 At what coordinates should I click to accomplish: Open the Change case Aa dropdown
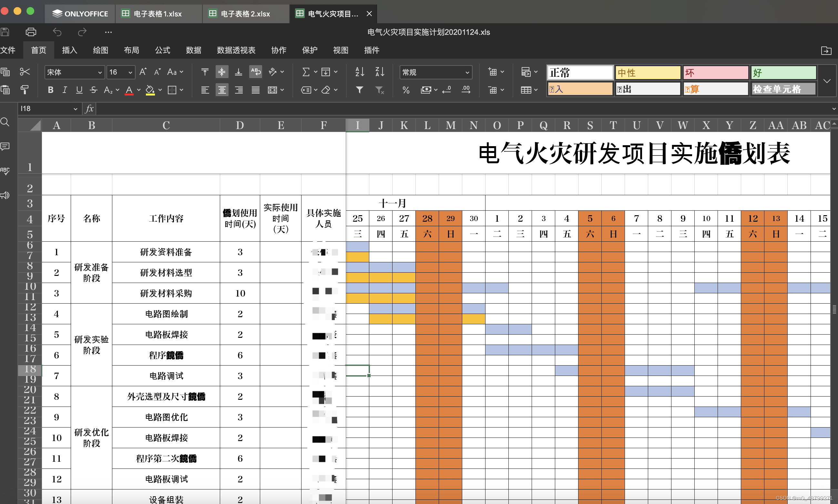pos(175,72)
